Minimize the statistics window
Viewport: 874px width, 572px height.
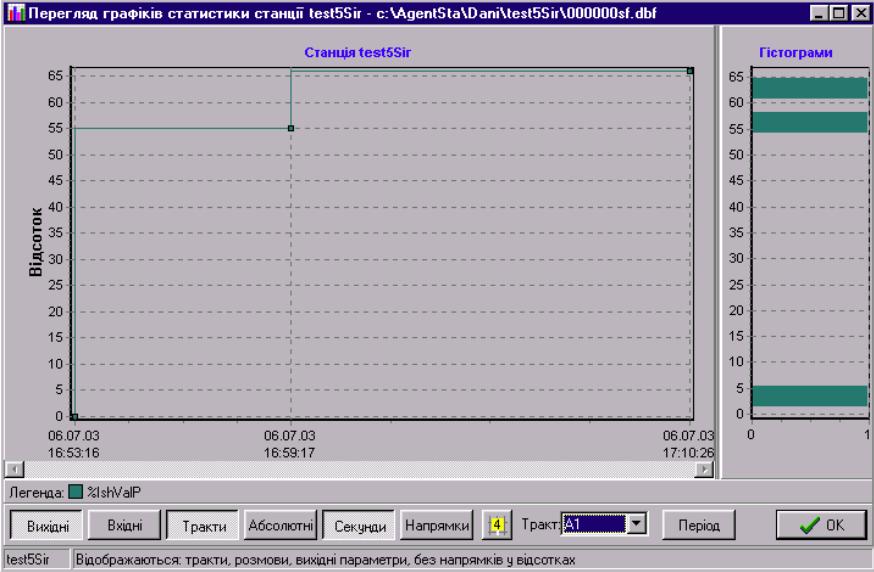[x=818, y=13]
